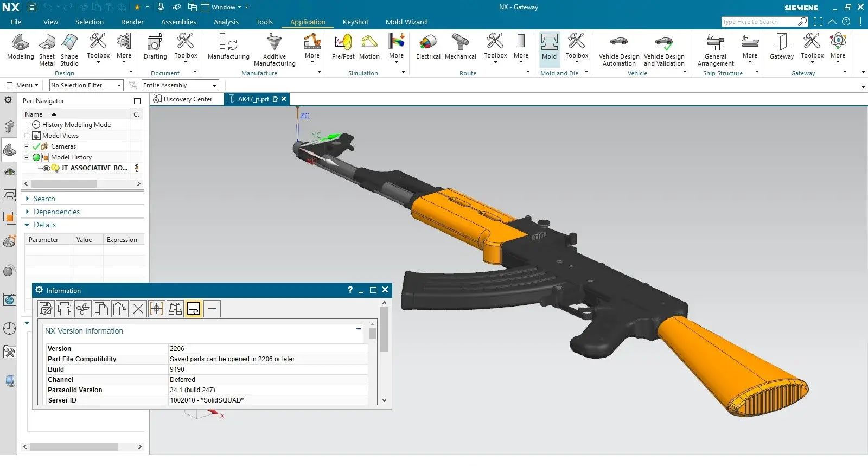
Task: Launch Sheet Metal application
Action: (47, 50)
